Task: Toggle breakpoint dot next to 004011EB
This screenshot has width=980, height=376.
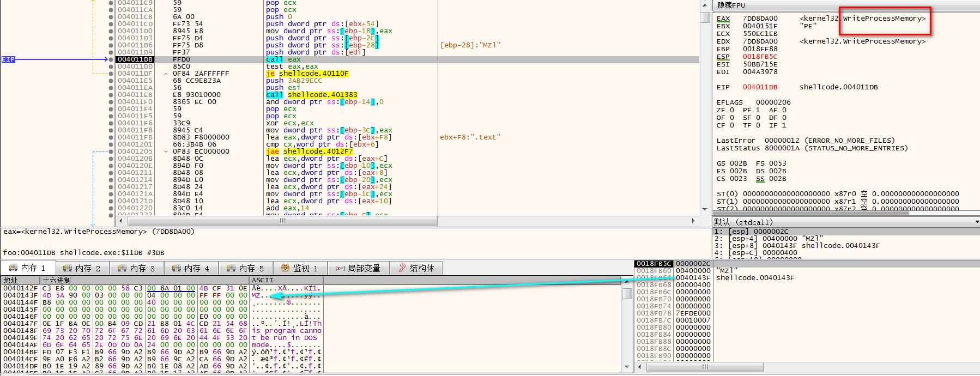Action: [111, 95]
